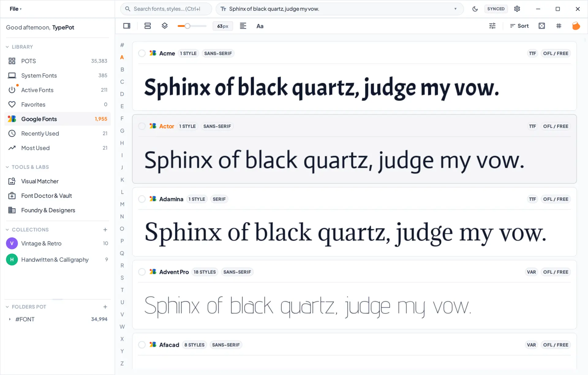Screen dimensions: 588x375
Task: Jump to letter M in alphabet index
Action: coord(122,204)
